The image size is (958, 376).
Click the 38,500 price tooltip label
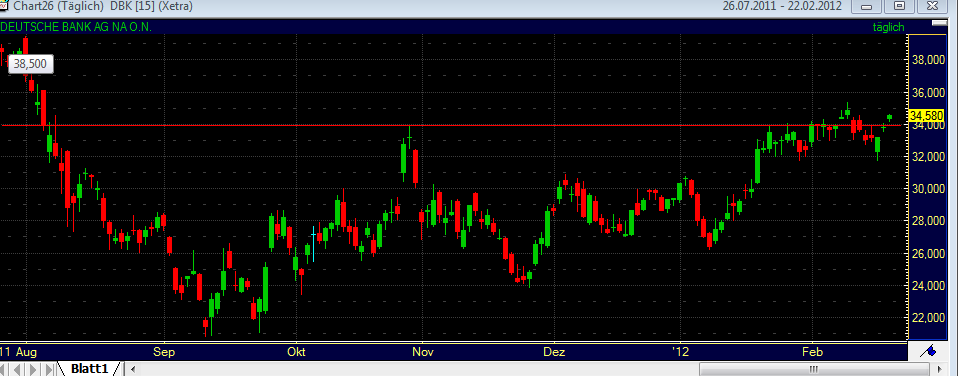click(31, 64)
